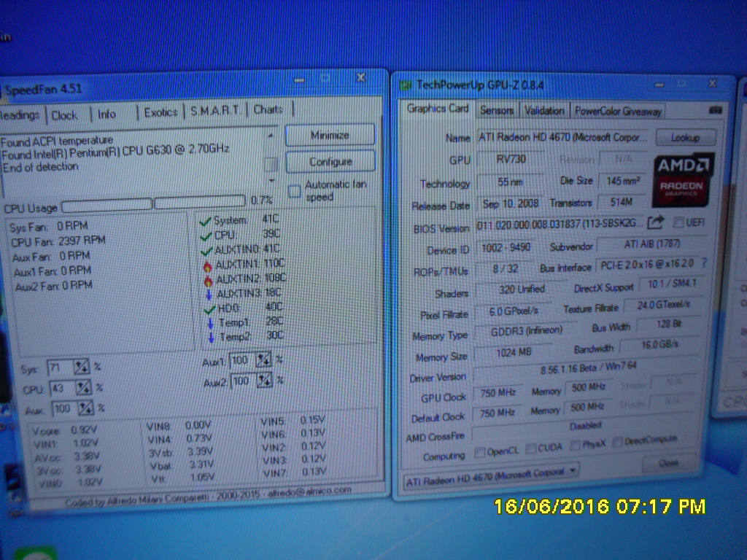
Task: Adjust the CPU fan speed spinner
Action: [83, 388]
